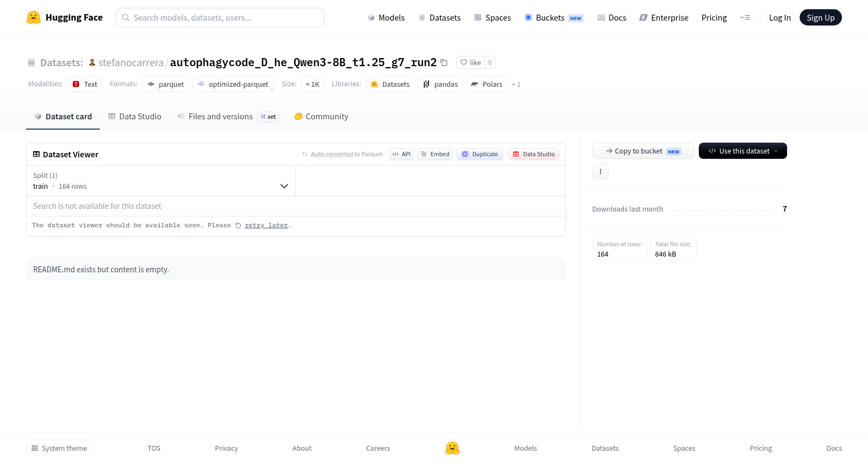Image resolution: width=868 pixels, height=467 pixels.
Task: Switch to the Data Studio tab
Action: point(135,117)
